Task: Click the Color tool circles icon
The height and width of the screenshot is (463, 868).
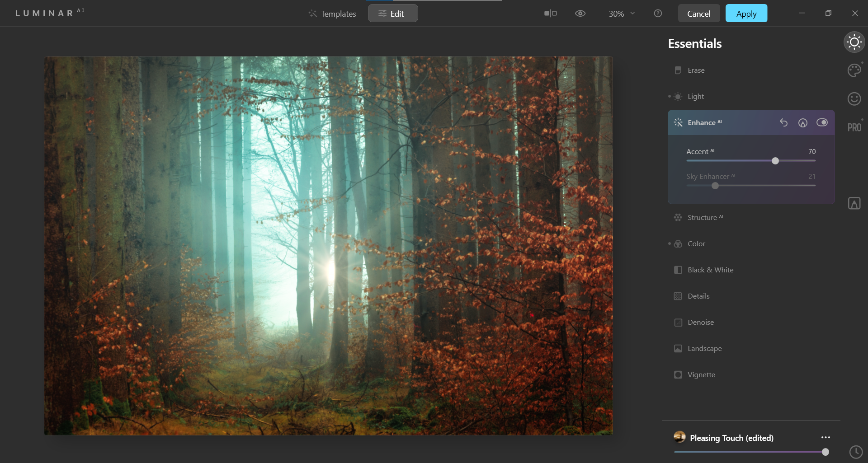Action: [678, 243]
